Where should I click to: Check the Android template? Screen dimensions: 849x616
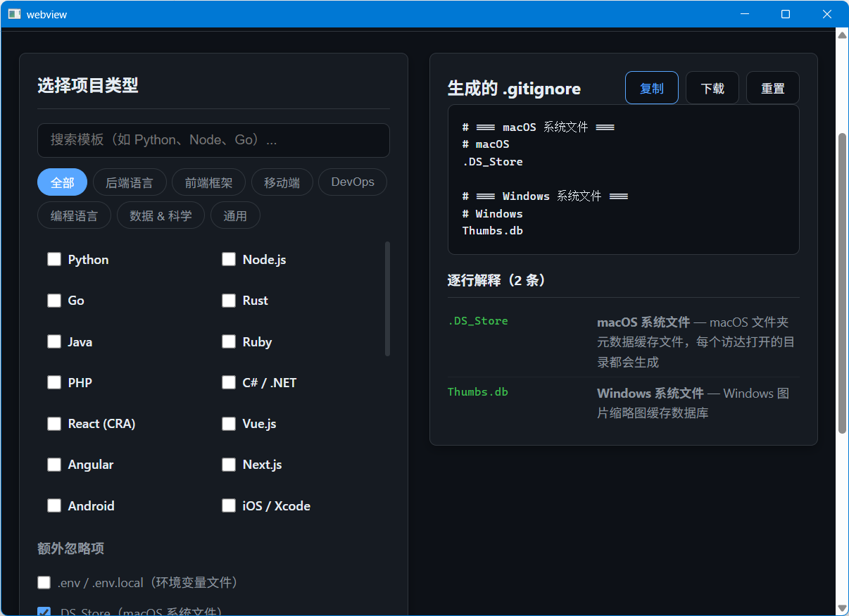tap(54, 505)
